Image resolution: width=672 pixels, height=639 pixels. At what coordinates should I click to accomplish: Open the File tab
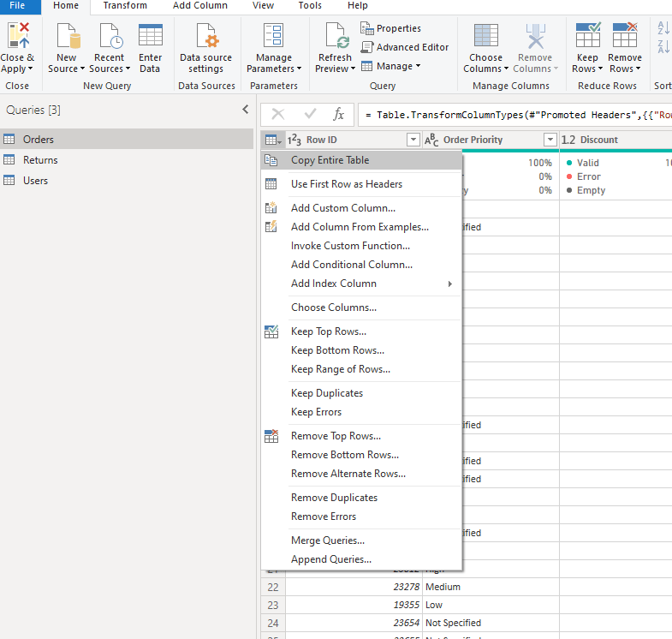18,6
